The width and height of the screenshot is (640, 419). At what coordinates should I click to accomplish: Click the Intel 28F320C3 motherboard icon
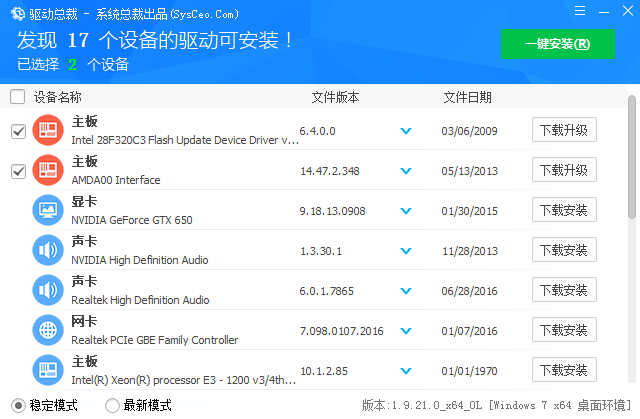48,130
